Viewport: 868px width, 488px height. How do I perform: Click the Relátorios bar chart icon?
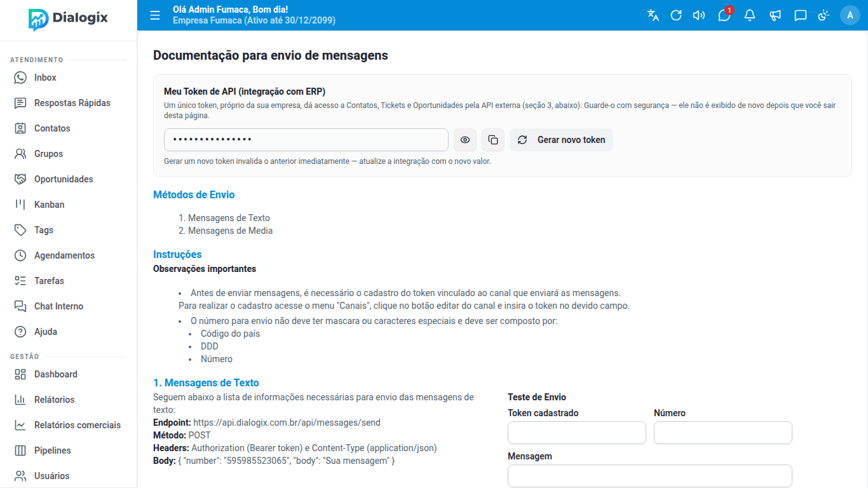20,400
